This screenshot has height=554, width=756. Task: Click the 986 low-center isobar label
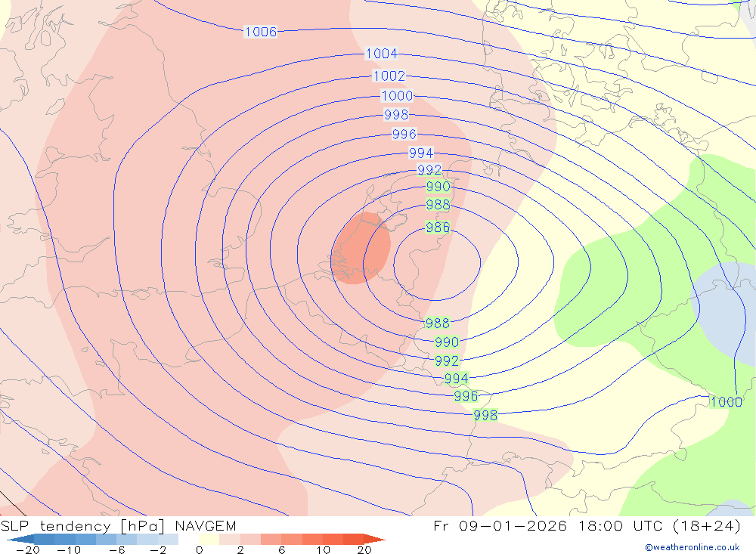[x=438, y=227]
